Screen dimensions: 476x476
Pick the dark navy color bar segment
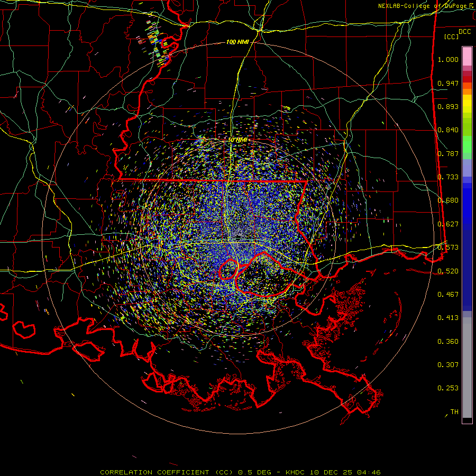pos(467,270)
